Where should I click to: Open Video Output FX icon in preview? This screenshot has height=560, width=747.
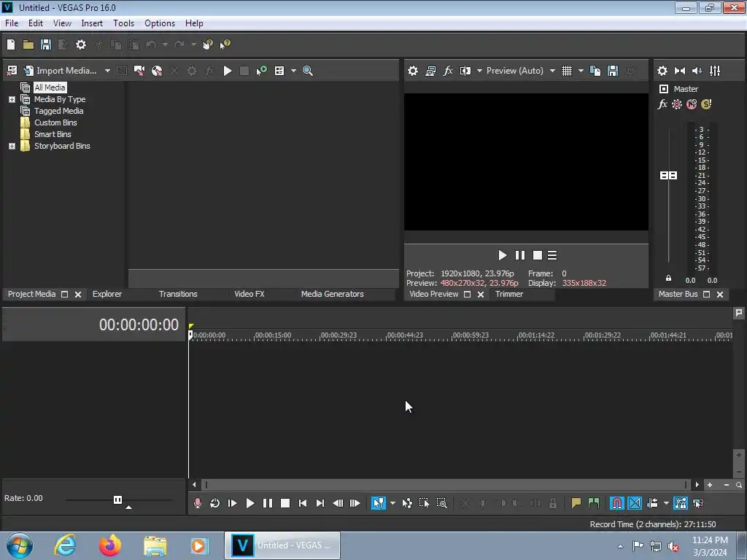(x=448, y=71)
